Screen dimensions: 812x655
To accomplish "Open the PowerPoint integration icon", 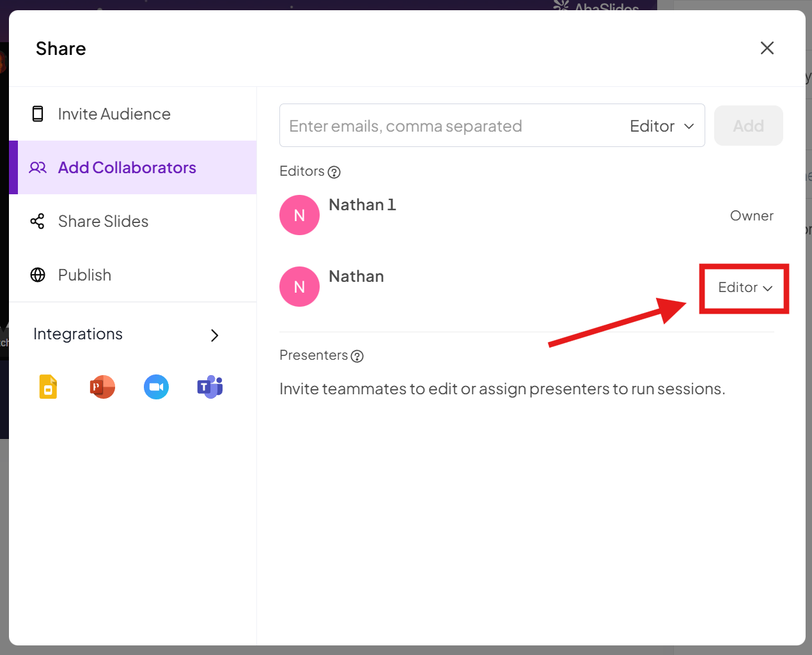I will coord(102,387).
